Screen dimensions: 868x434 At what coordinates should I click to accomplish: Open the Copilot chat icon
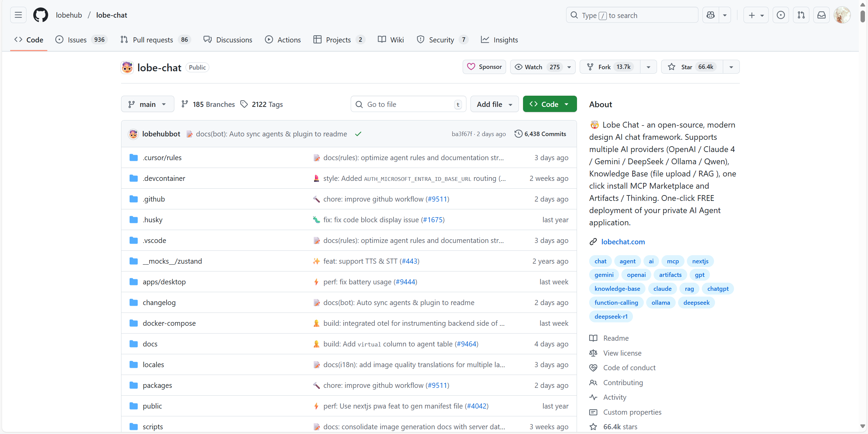710,15
